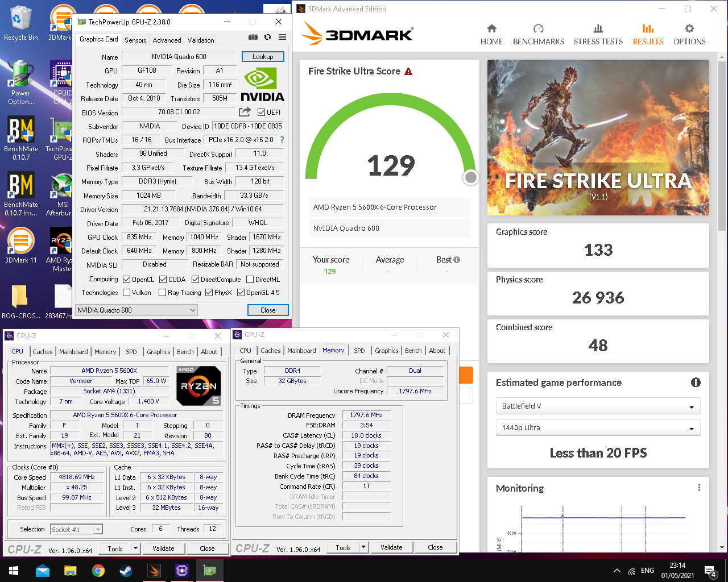This screenshot has height=582, width=728.
Task: Open 3DMark OPTIONS gear
Action: click(x=689, y=35)
